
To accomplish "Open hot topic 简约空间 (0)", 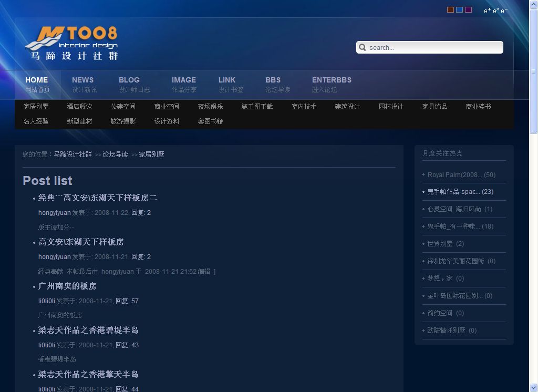I will 446,313.
